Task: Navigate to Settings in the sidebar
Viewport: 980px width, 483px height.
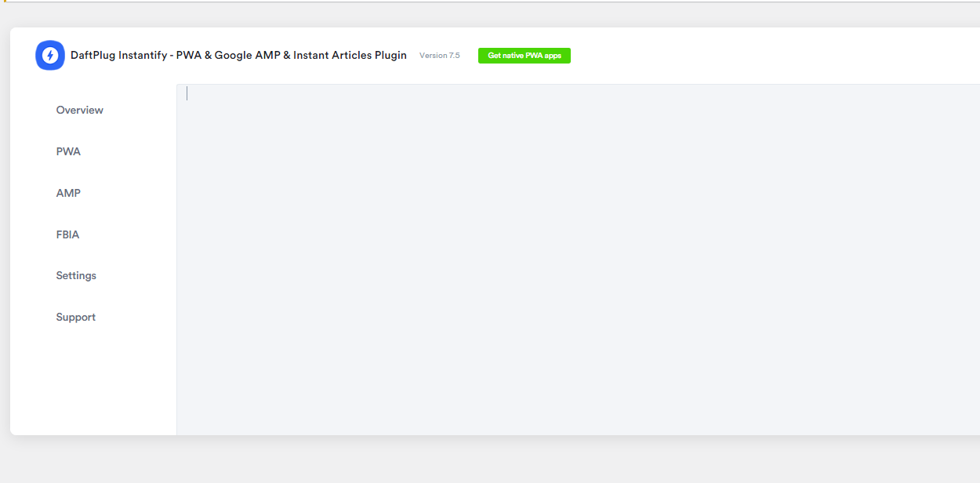Action: click(76, 276)
